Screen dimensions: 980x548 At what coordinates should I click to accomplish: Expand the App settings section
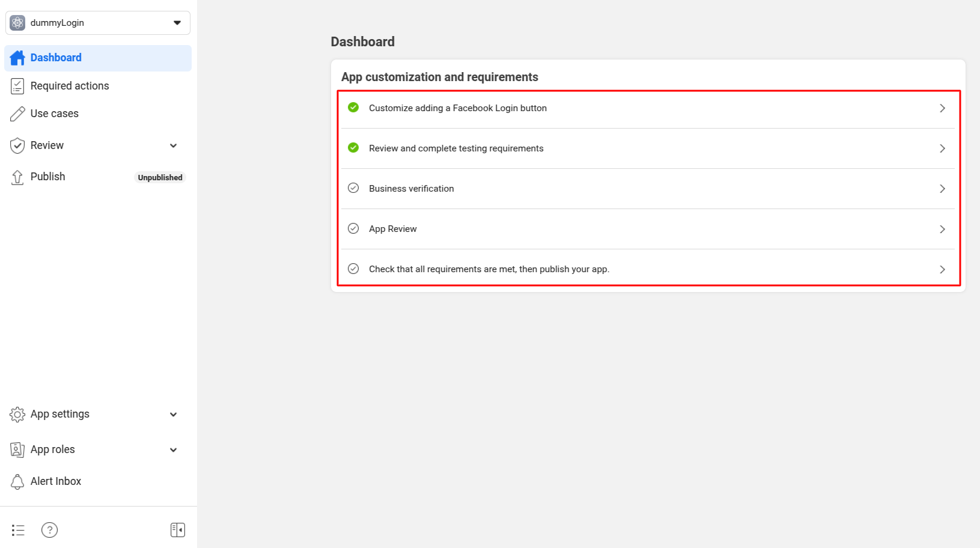[173, 415]
